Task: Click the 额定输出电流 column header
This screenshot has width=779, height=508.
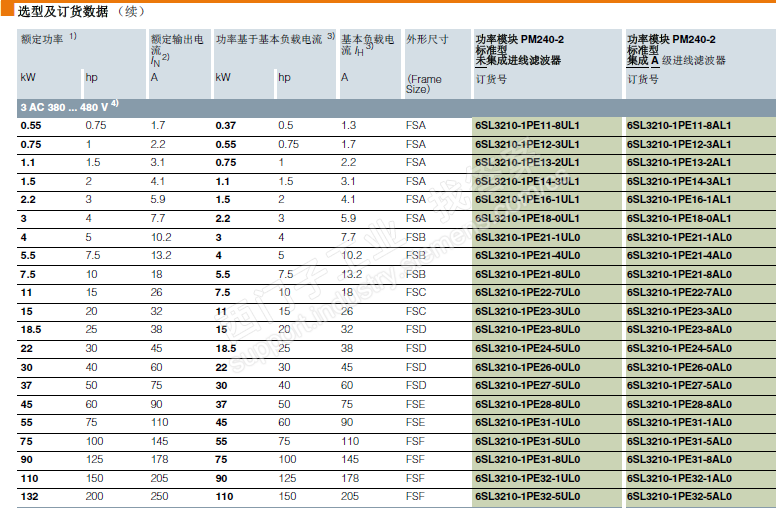Action: [177, 50]
